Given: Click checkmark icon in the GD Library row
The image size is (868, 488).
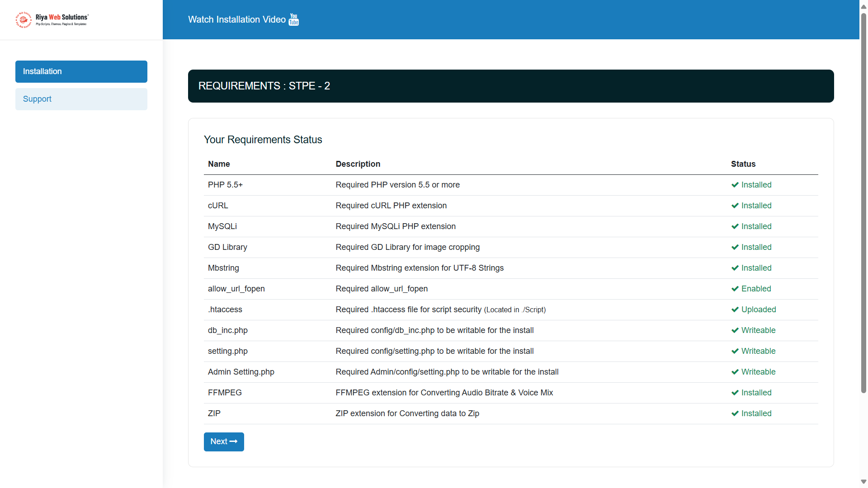Looking at the screenshot, I should point(735,247).
